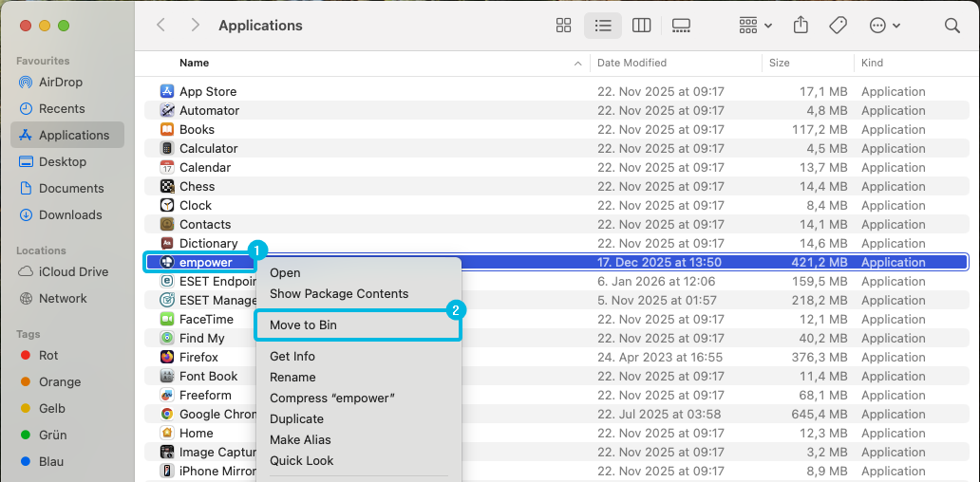Click the Tags icon in the toolbar
Image resolution: width=980 pixels, height=482 pixels.
point(838,26)
